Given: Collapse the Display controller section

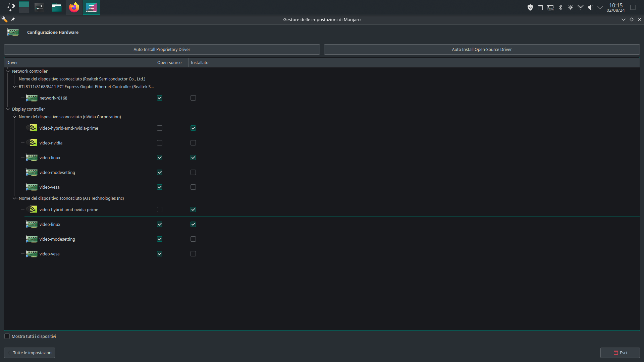Looking at the screenshot, I should click(7, 109).
